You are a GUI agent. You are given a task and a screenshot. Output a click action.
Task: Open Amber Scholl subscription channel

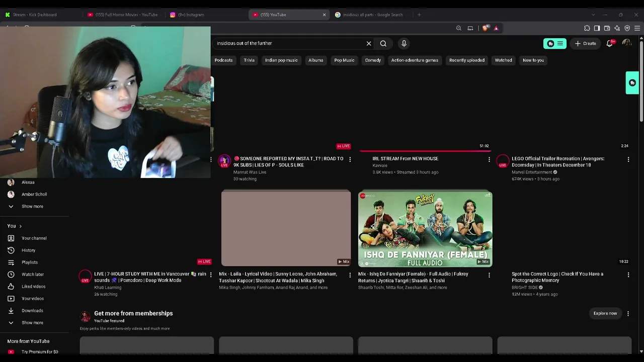tap(34, 195)
